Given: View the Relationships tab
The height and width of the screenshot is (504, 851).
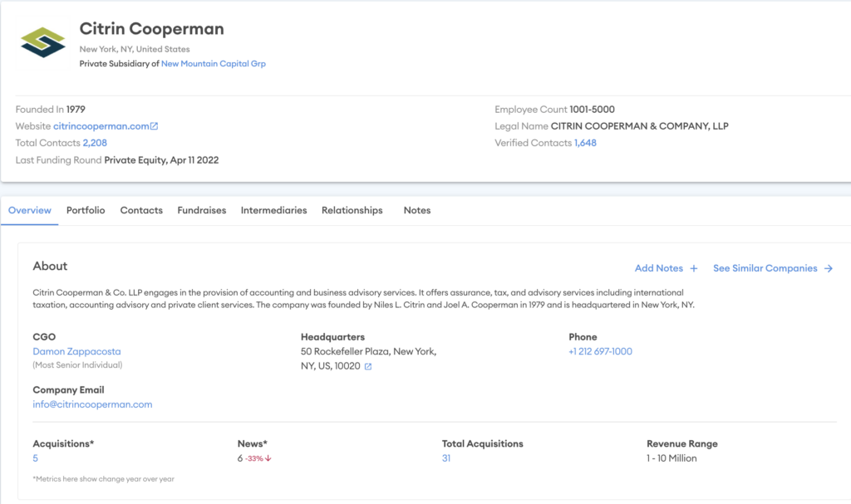Looking at the screenshot, I should pyautogui.click(x=352, y=210).
